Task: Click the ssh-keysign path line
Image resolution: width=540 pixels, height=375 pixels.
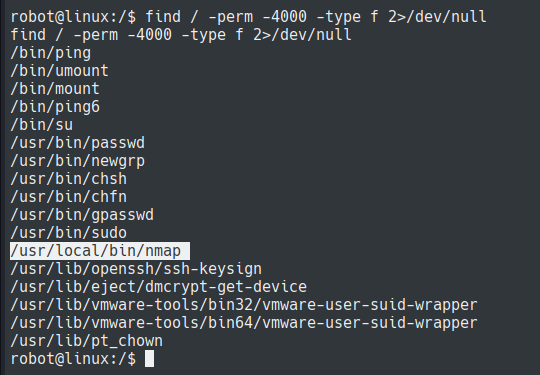Action: tap(136, 269)
